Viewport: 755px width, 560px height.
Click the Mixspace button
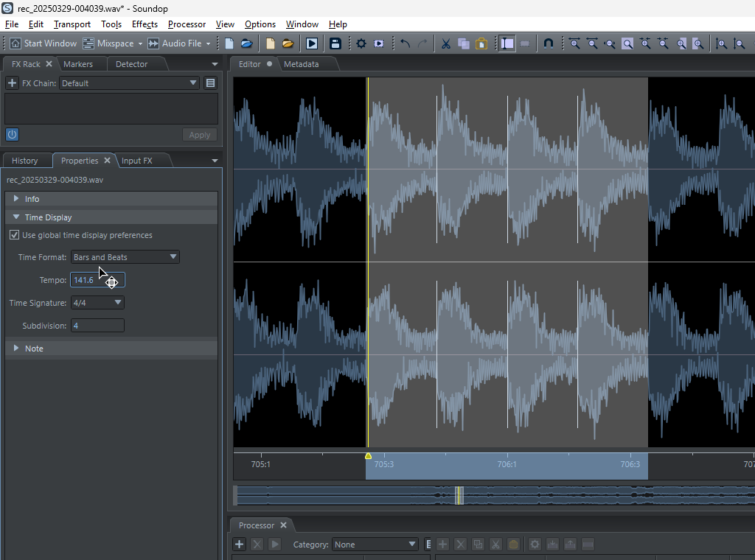[108, 43]
